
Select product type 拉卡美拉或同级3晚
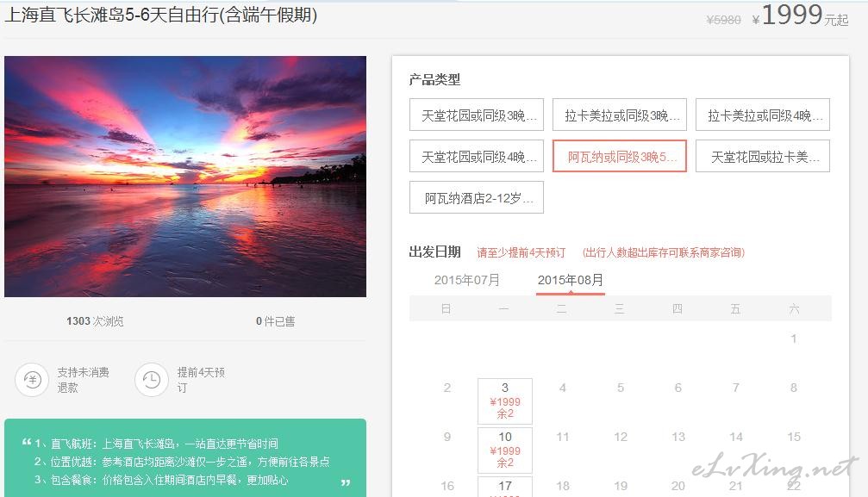pyautogui.click(x=620, y=115)
